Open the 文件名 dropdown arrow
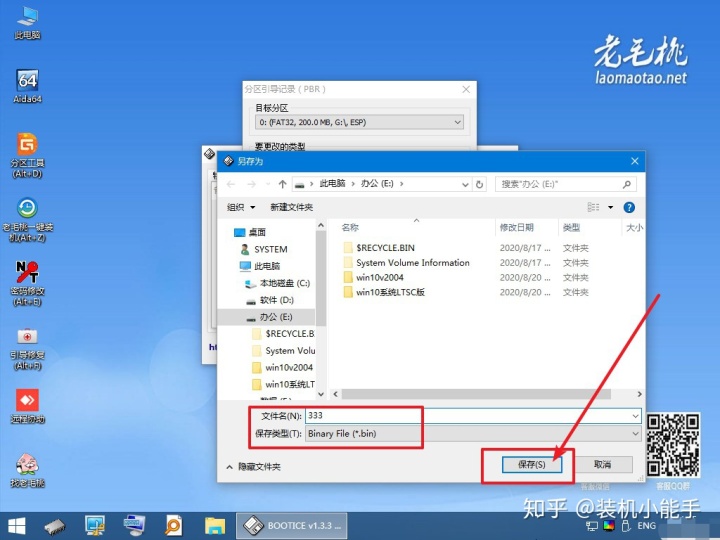Image resolution: width=720 pixels, height=540 pixels. (x=636, y=416)
